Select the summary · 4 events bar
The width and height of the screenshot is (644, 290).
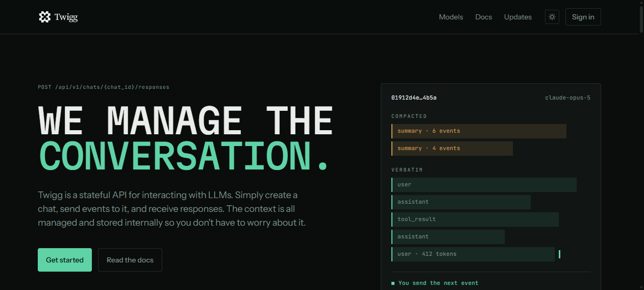tap(452, 149)
